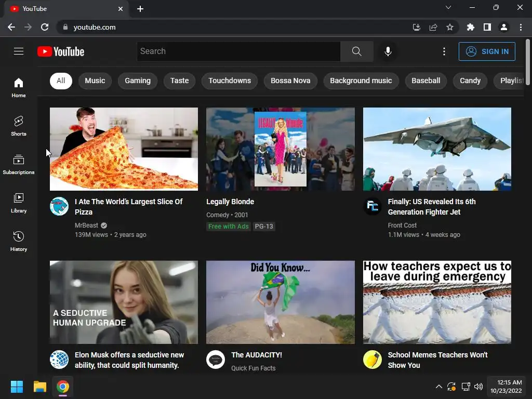The image size is (532, 399).
Task: Open Chrome three-dot menu
Action: (x=521, y=27)
